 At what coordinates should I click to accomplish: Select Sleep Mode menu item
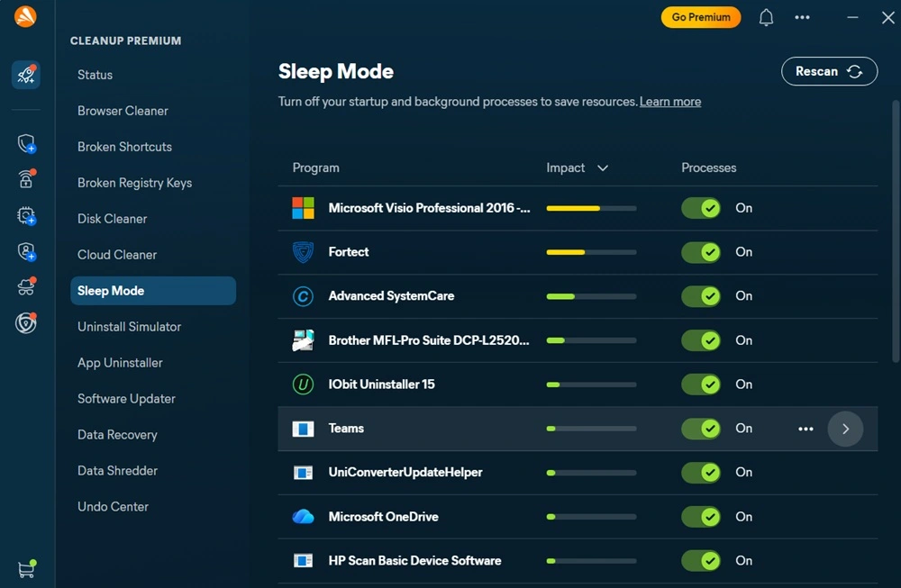[x=153, y=291]
